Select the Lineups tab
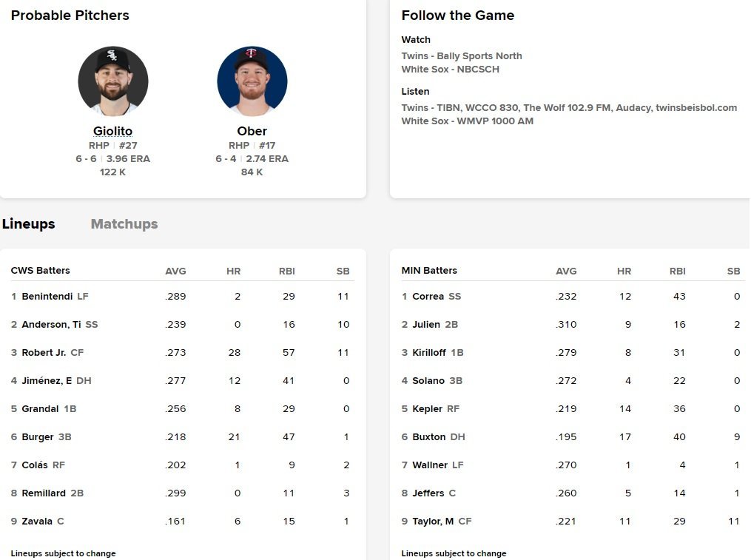This screenshot has width=751, height=560. coord(29,224)
